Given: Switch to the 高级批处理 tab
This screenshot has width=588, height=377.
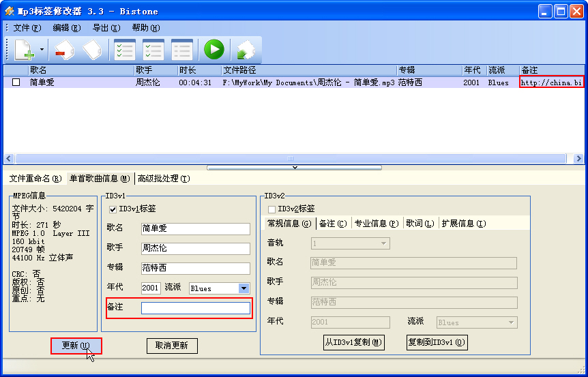Looking at the screenshot, I should (x=163, y=179).
